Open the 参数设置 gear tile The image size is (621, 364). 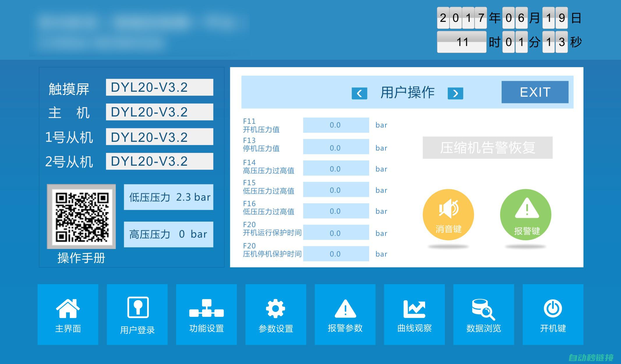pyautogui.click(x=276, y=314)
